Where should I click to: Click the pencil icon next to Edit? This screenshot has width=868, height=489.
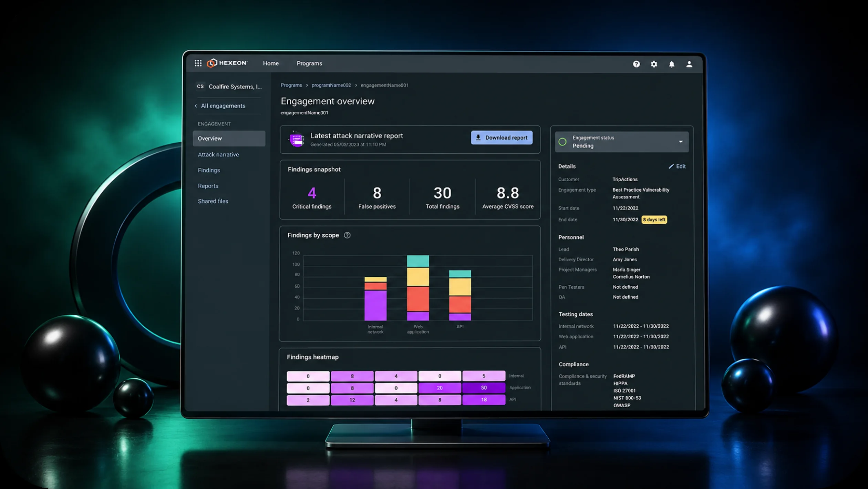pos(671,166)
